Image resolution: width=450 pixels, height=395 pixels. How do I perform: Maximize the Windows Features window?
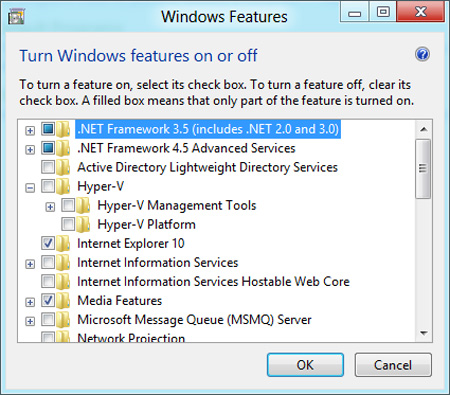(383, 13)
